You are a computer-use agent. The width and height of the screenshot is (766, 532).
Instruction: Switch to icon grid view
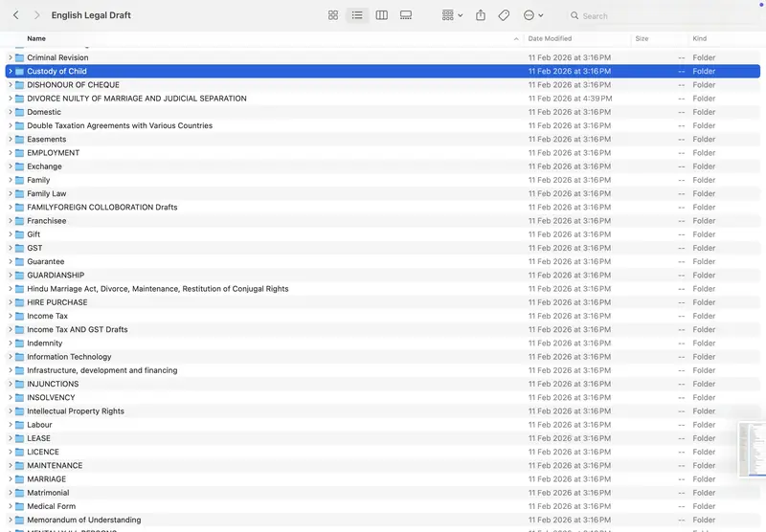click(x=333, y=15)
